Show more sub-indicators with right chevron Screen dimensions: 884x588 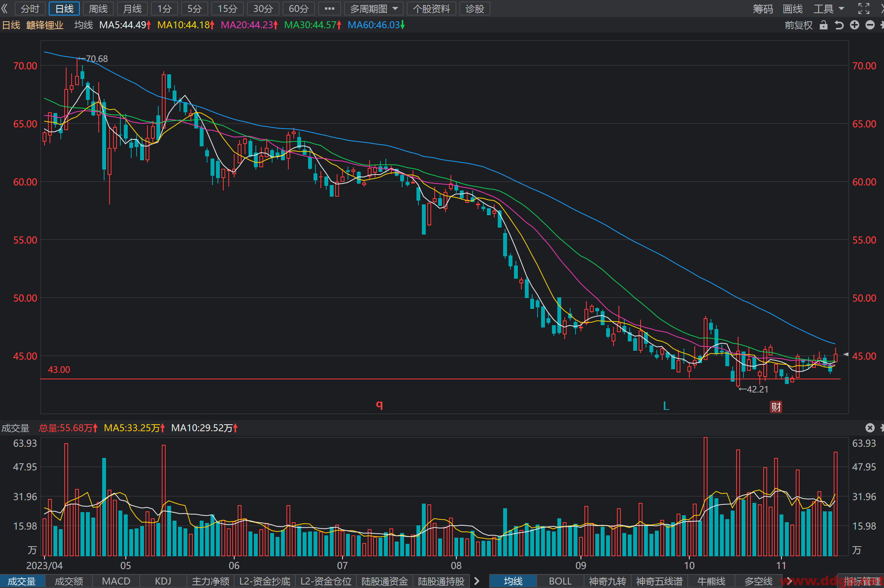[x=477, y=581]
